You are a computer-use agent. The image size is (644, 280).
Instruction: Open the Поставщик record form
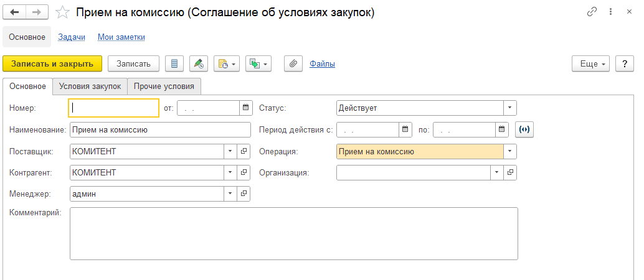tap(244, 151)
